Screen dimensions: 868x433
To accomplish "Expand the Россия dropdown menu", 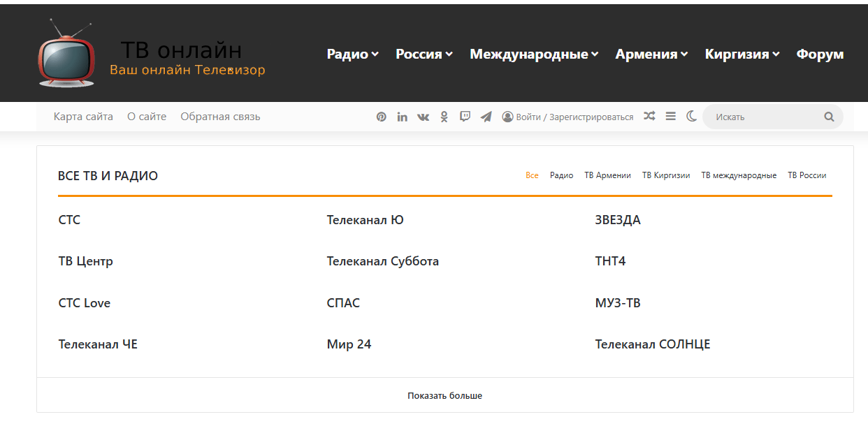I will coord(424,54).
